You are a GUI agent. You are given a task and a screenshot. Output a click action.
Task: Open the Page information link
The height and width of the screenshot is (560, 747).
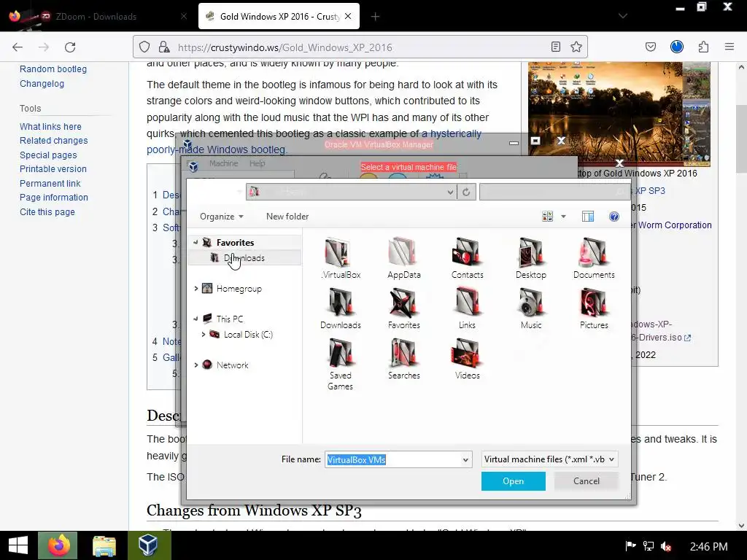[x=54, y=198]
